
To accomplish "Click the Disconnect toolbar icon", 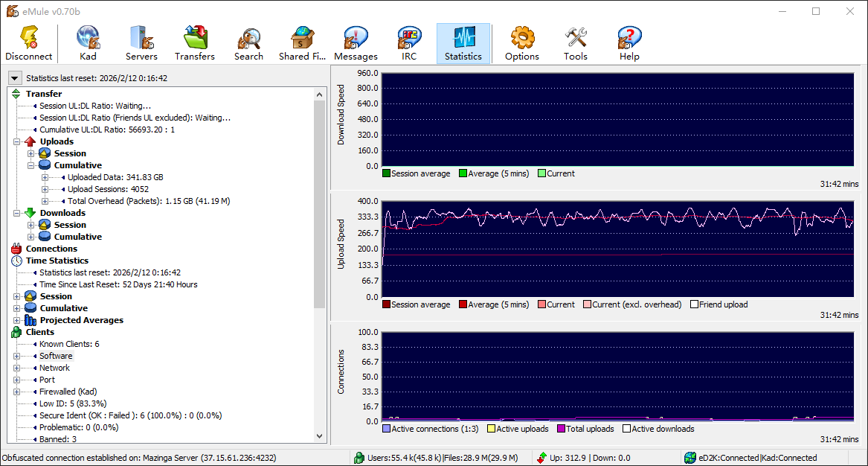I will point(29,43).
